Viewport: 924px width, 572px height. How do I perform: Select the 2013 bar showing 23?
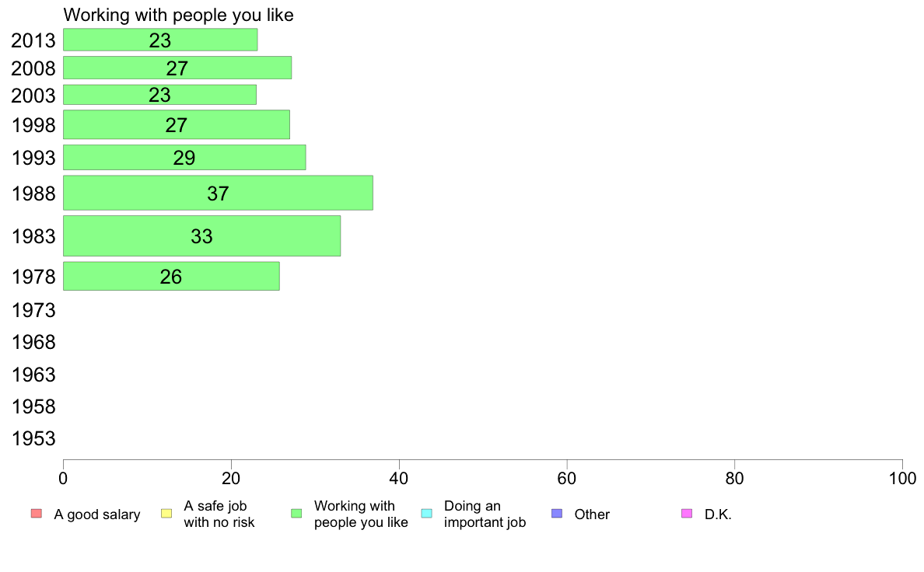pyautogui.click(x=160, y=40)
